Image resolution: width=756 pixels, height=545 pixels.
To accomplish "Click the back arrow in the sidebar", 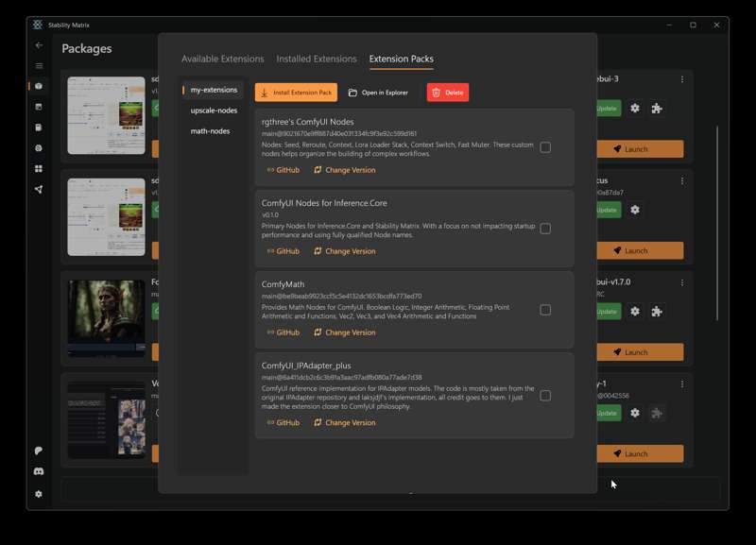I will pos(39,45).
